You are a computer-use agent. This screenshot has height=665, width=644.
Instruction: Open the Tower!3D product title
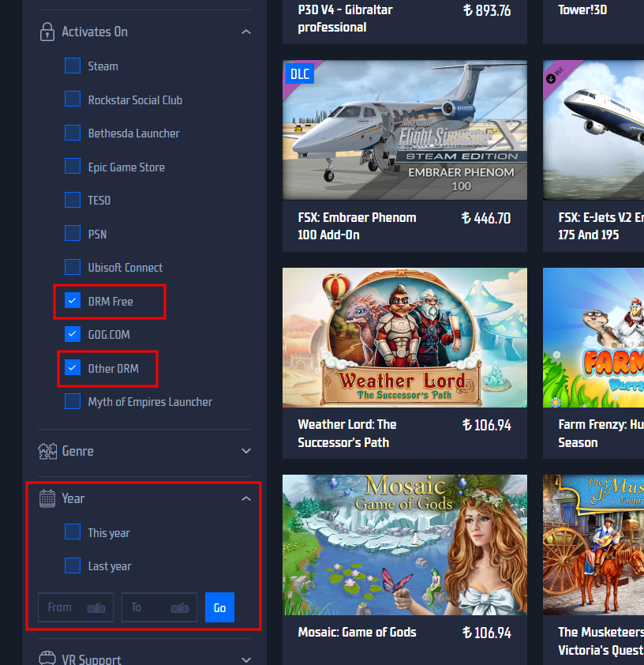[582, 9]
